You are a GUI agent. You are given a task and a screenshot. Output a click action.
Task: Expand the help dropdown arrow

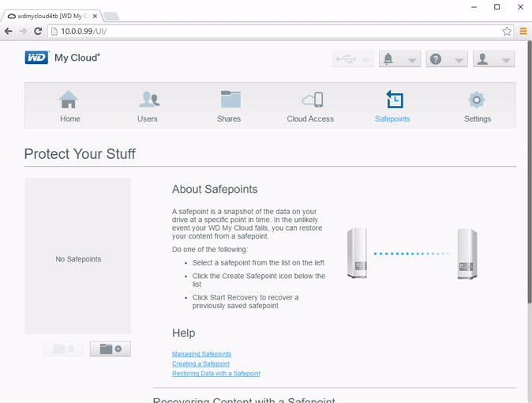pyautogui.click(x=459, y=61)
